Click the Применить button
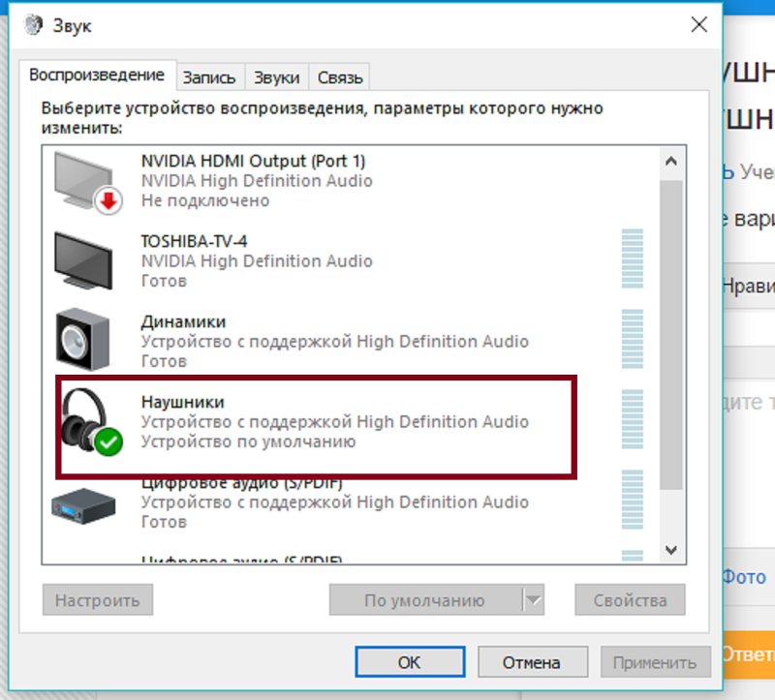The image size is (775, 700). click(655, 662)
